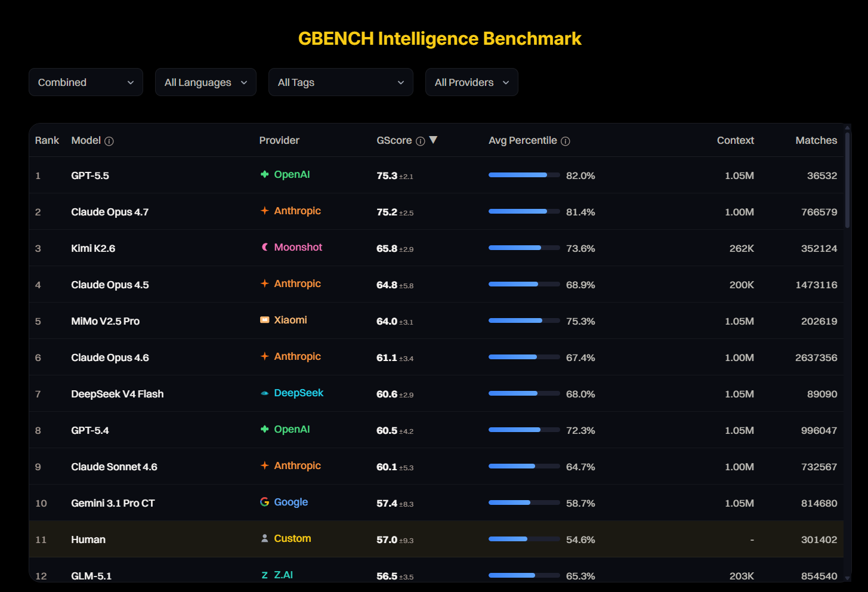Click the 75.3% average percentile value
Viewport: 868px width, 592px height.
[x=580, y=321]
